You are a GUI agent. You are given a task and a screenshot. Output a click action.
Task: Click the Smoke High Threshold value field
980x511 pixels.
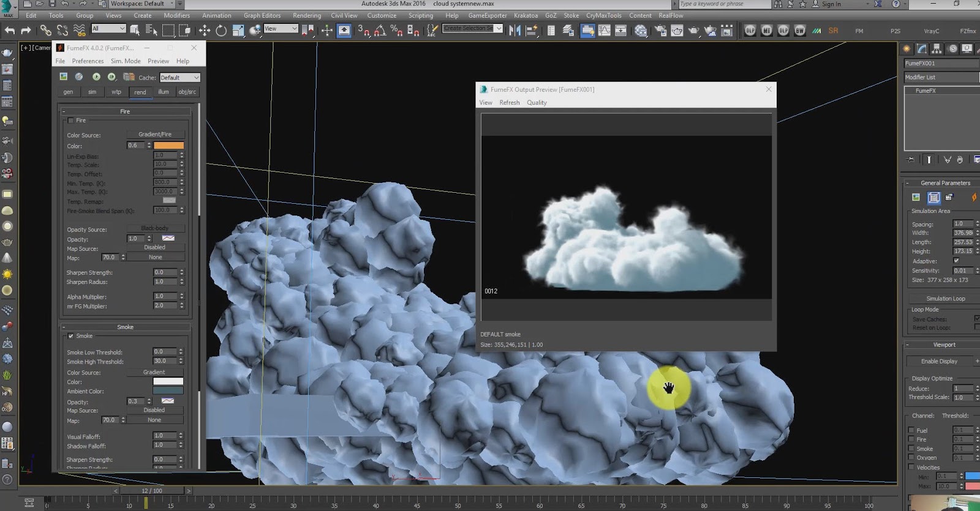coord(164,361)
